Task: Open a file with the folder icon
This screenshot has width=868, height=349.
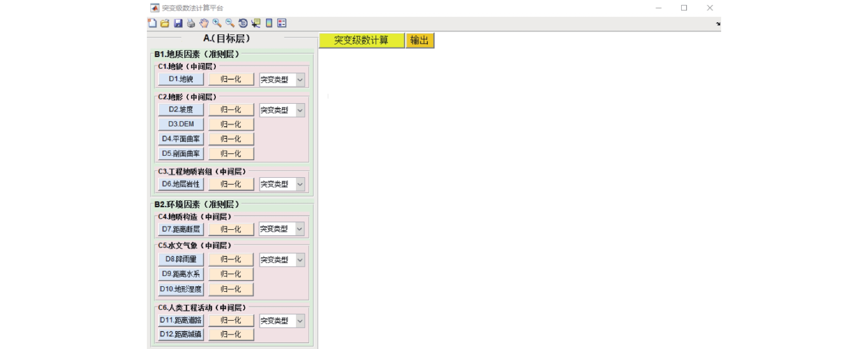Action: (x=165, y=23)
